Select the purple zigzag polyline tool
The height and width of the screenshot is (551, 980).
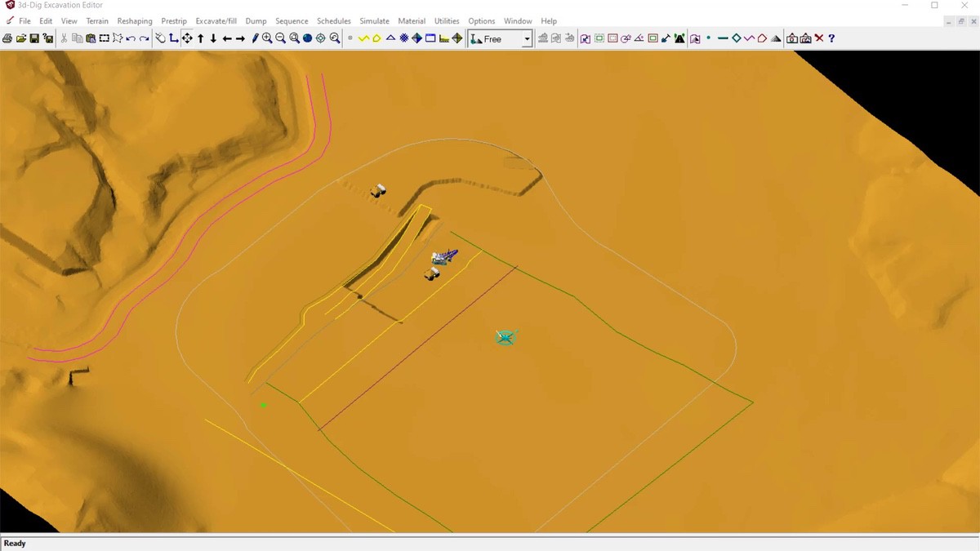[x=749, y=38]
